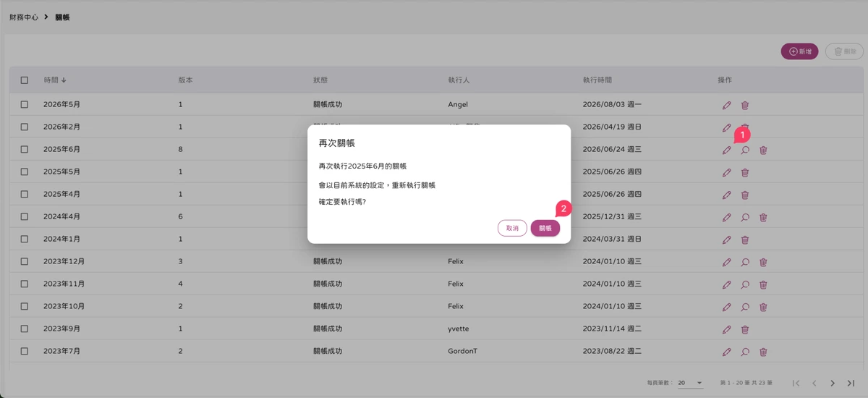Confirm with the 關帳 button in dialog
868x398 pixels.
click(545, 228)
